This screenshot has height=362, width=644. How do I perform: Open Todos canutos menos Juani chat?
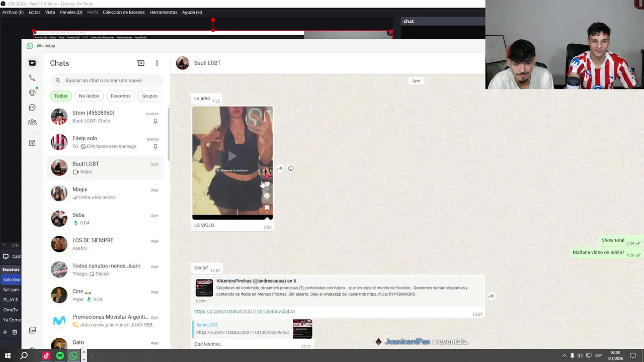106,269
